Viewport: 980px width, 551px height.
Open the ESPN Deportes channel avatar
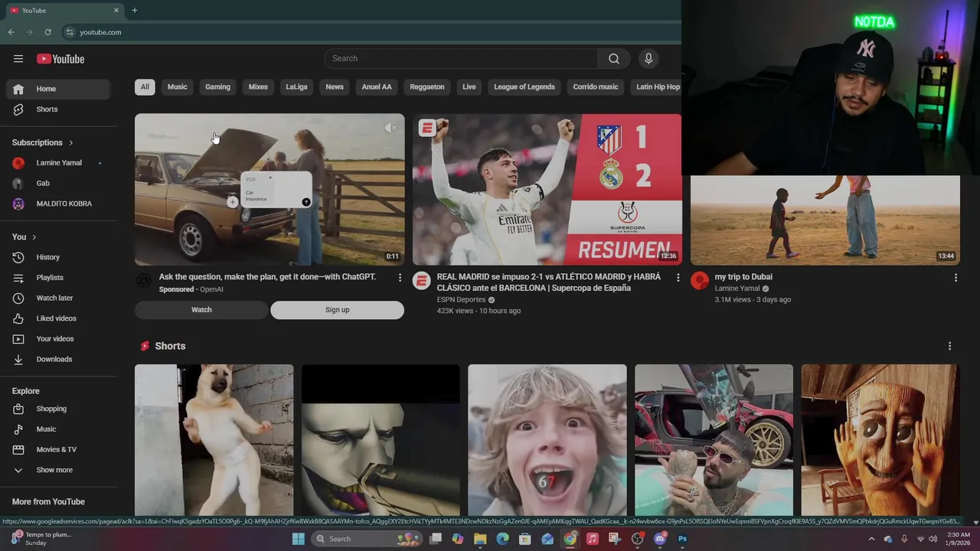pos(421,281)
